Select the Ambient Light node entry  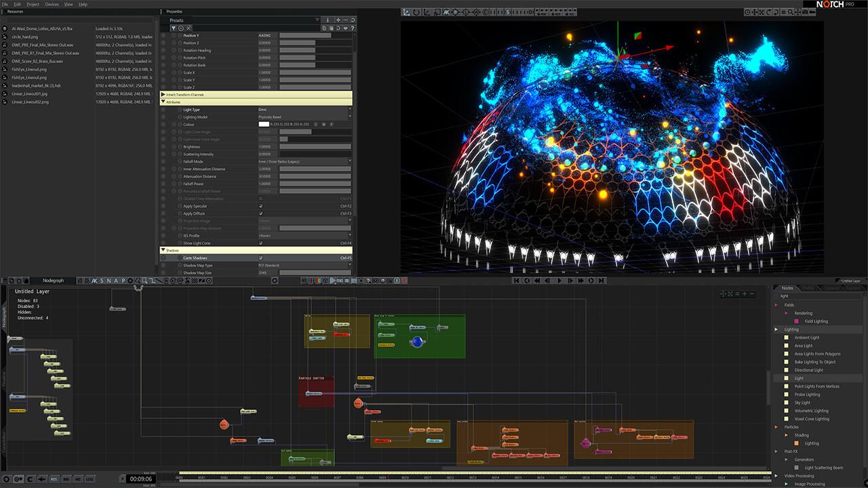click(806, 338)
